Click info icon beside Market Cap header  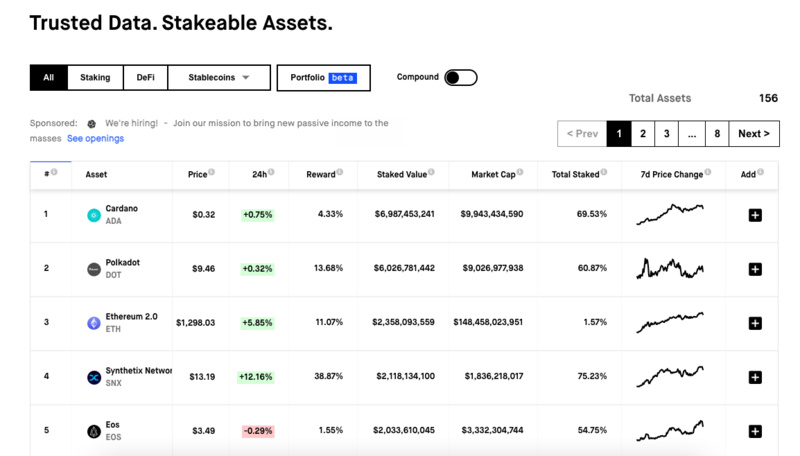pyautogui.click(x=520, y=173)
